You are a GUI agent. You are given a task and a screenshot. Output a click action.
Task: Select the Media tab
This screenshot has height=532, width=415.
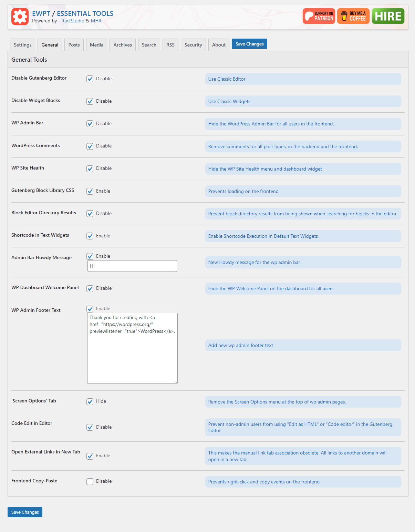point(96,45)
